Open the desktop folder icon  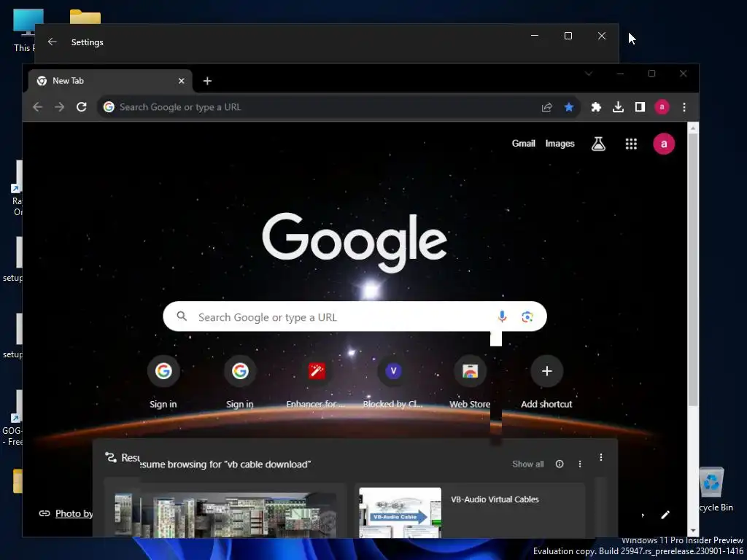85,17
